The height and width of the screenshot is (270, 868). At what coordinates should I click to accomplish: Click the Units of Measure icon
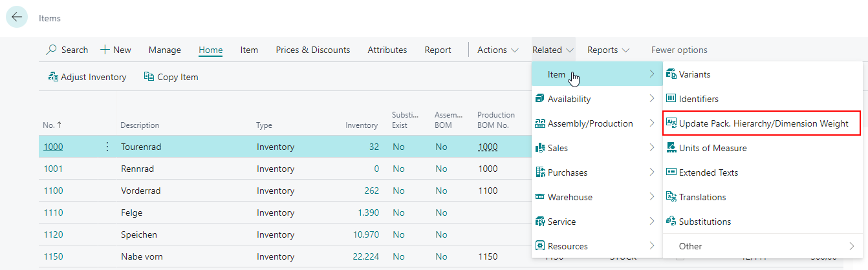click(x=671, y=148)
